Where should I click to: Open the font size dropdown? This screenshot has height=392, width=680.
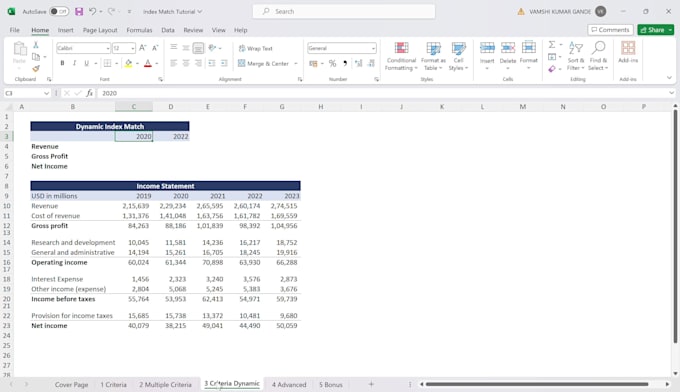[x=132, y=49]
